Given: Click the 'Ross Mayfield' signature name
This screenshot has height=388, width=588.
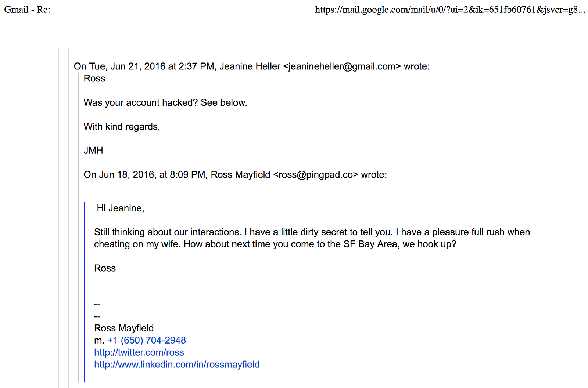Looking at the screenshot, I should [124, 328].
